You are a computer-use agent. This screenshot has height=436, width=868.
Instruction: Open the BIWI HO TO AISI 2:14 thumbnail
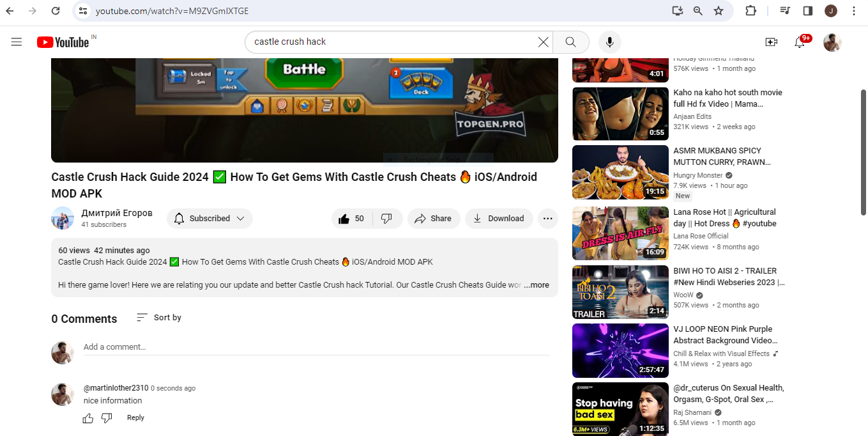coord(620,292)
